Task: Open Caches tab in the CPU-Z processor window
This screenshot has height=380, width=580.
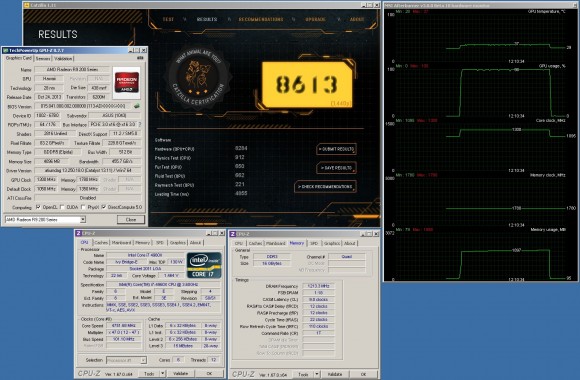Action: coord(101,243)
